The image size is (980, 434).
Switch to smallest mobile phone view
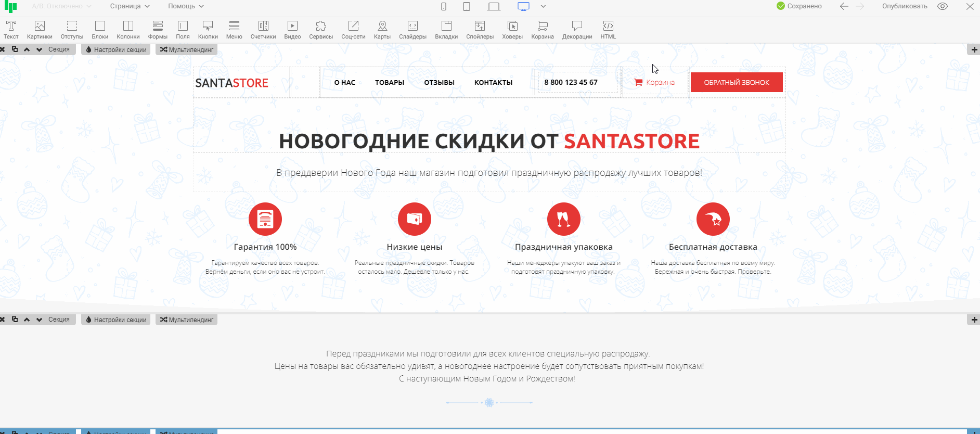(444, 6)
